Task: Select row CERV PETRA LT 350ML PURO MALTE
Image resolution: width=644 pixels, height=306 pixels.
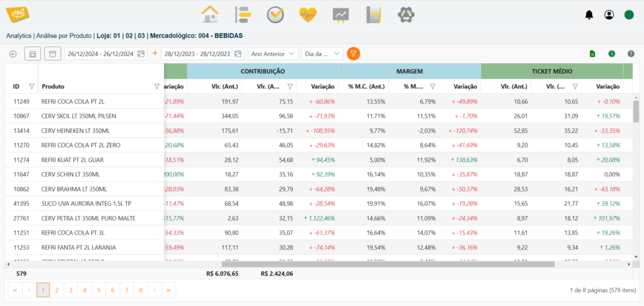Action: pos(319,218)
